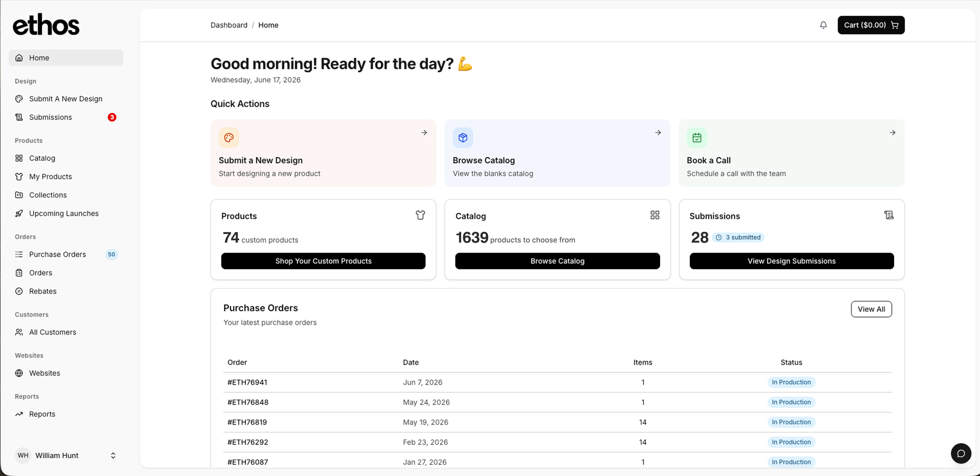
Task: Click the arrow on Submit a New Design card
Action: tap(424, 133)
